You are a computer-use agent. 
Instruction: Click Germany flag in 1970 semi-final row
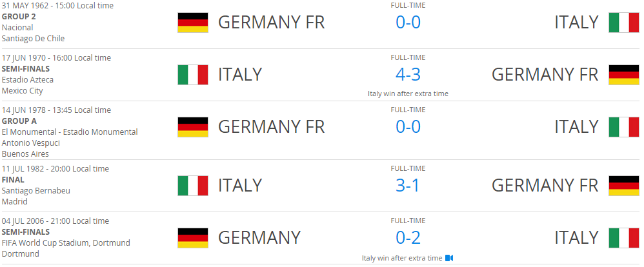click(623, 74)
